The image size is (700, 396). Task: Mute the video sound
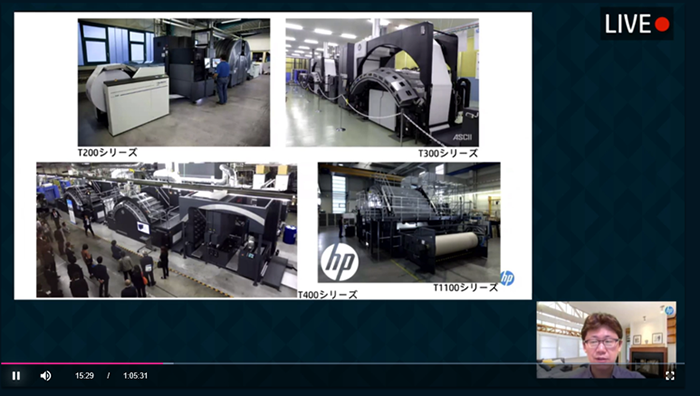[x=46, y=376]
